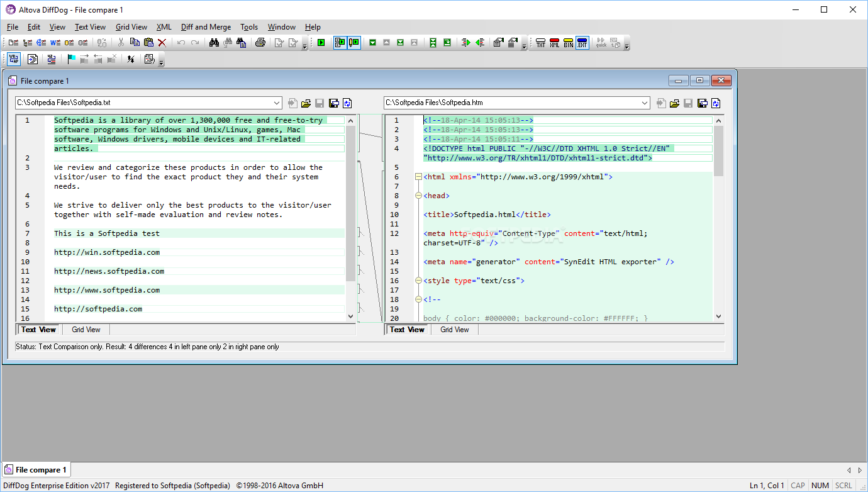Screen dimensions: 868x492
Task: Collapse the style element fold marker
Action: (x=418, y=281)
